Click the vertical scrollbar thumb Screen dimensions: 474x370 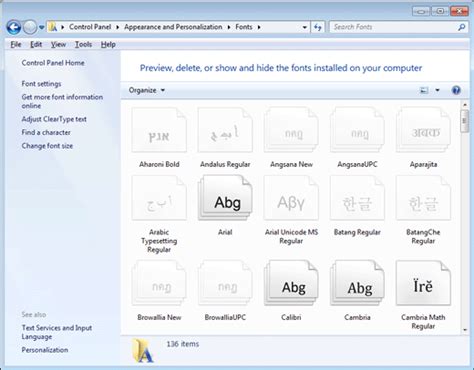(x=465, y=121)
